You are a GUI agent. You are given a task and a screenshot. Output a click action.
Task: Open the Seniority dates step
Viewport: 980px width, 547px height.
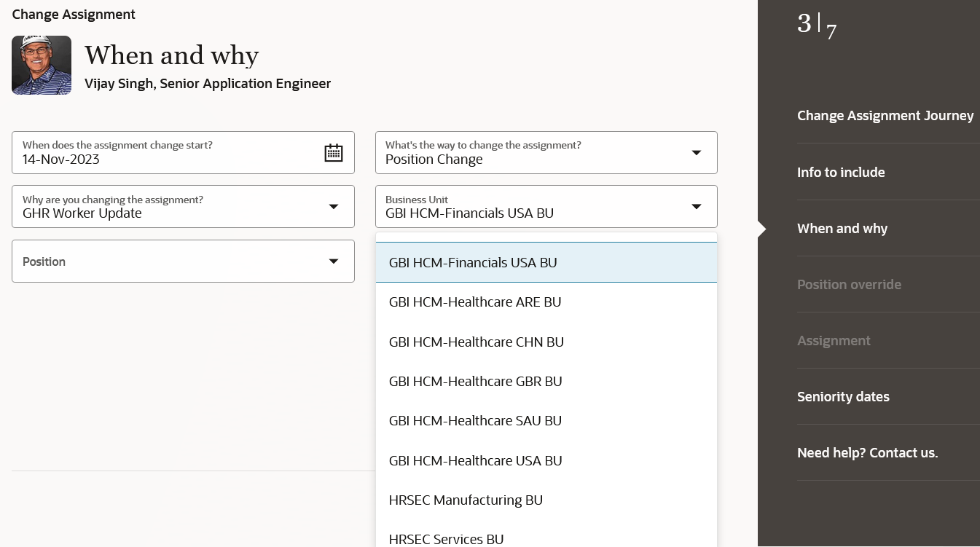coord(843,396)
